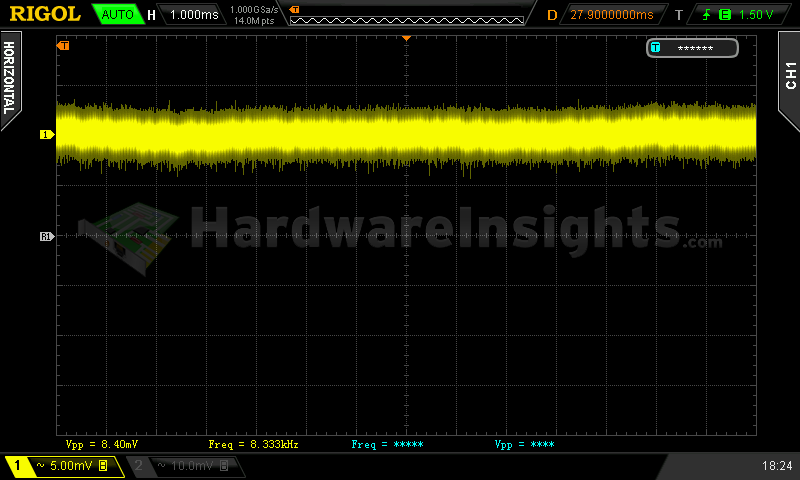The width and height of the screenshot is (800, 480).
Task: Click the Freq = 8.333kHz measurement
Action: point(253,443)
